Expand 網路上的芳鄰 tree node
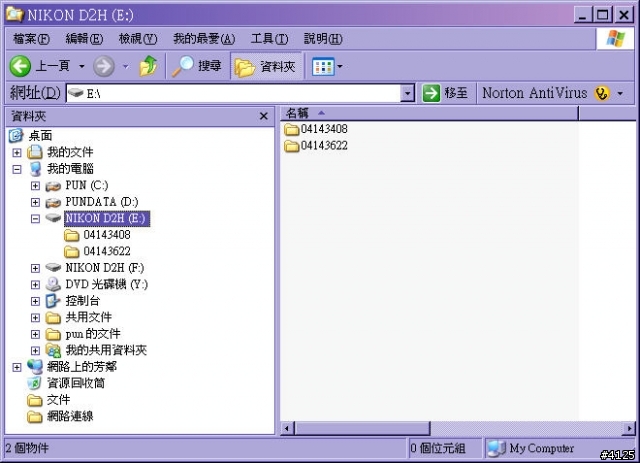 point(17,367)
